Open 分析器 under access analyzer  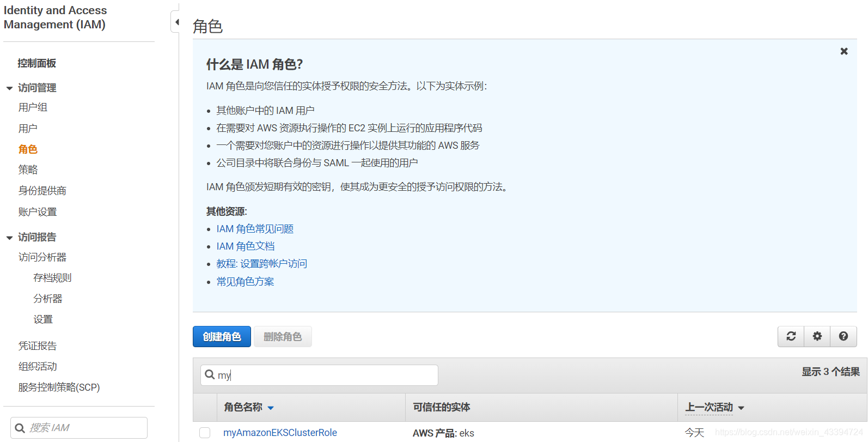(48, 299)
